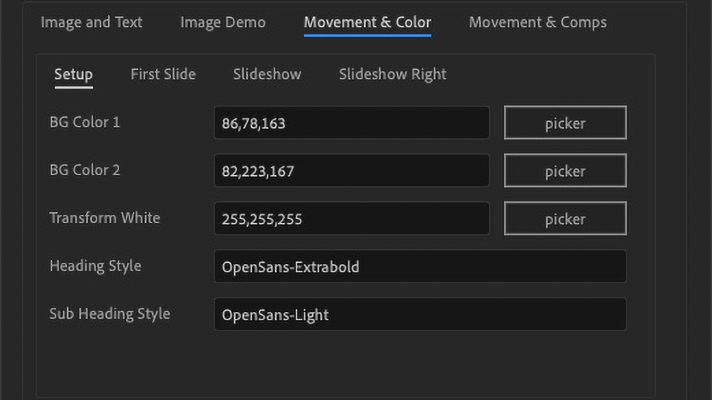Screen dimensions: 712x400
Task: Open the Slideshow Right sub-tab
Action: click(392, 74)
